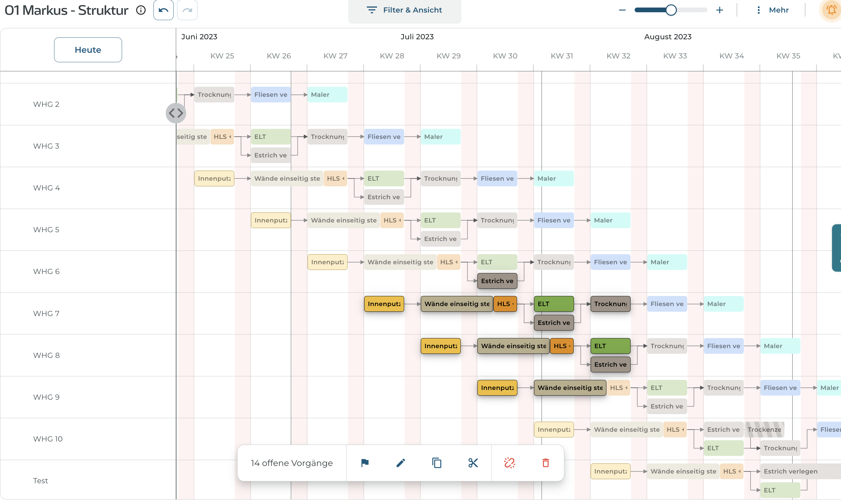The width and height of the screenshot is (841, 504).
Task: Click the pencil edit icon
Action: (x=401, y=463)
